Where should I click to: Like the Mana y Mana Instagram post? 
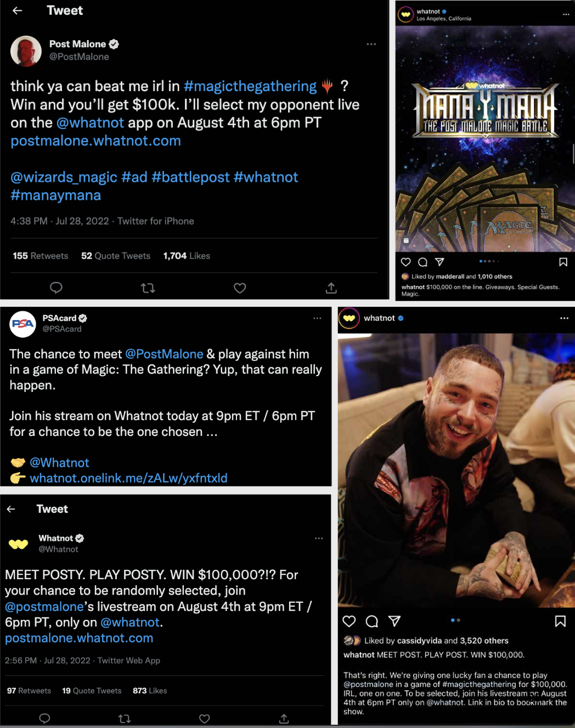[x=406, y=262]
